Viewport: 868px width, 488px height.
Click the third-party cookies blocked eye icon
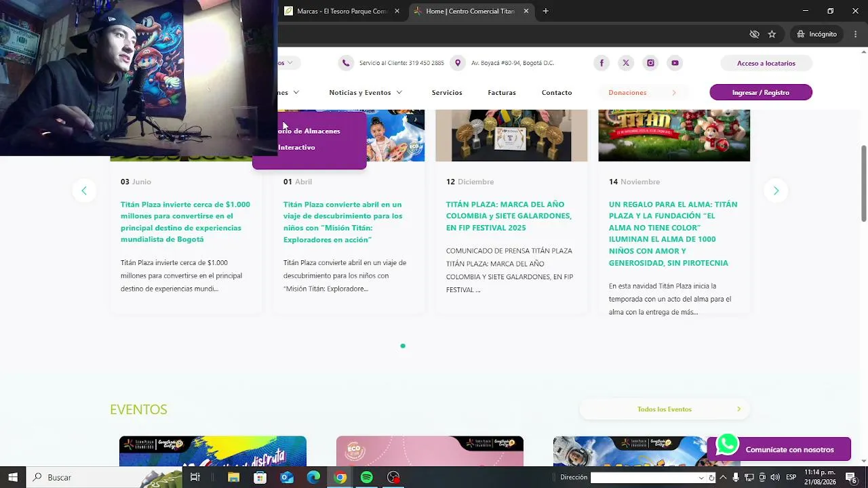click(754, 34)
